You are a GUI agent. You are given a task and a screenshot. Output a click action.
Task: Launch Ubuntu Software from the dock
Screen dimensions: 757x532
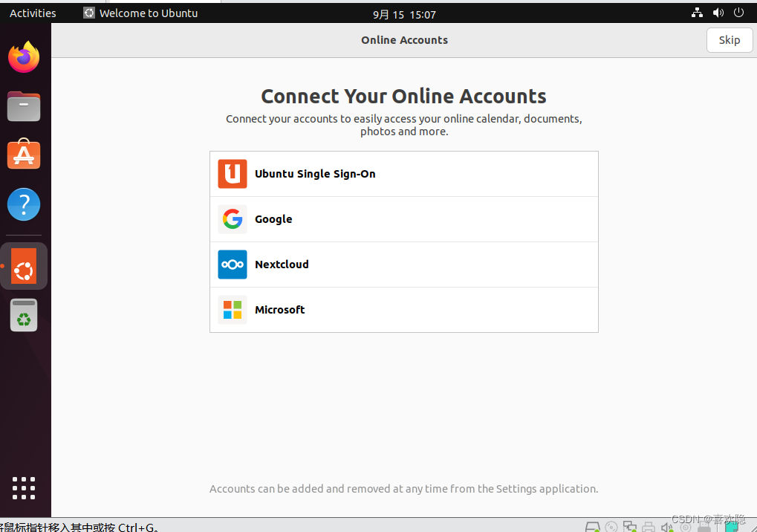[24, 154]
